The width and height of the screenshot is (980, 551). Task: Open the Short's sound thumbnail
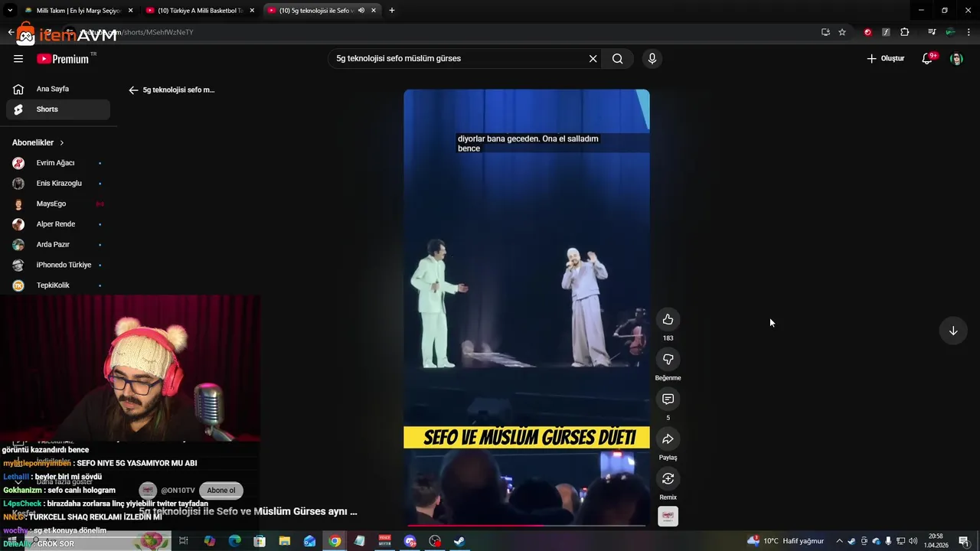[668, 517]
